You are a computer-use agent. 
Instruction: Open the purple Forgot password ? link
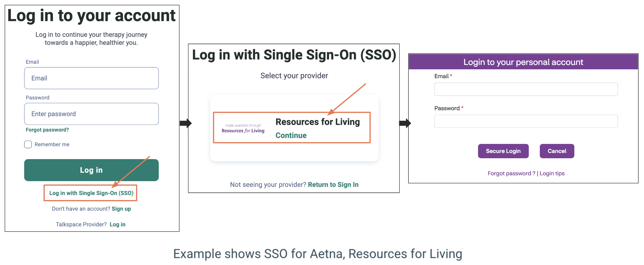coord(511,173)
